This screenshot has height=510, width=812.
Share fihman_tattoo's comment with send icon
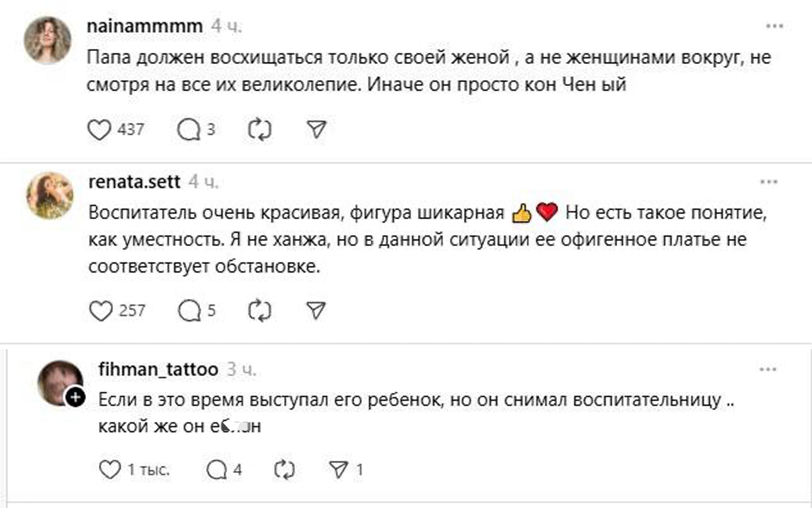(x=339, y=469)
